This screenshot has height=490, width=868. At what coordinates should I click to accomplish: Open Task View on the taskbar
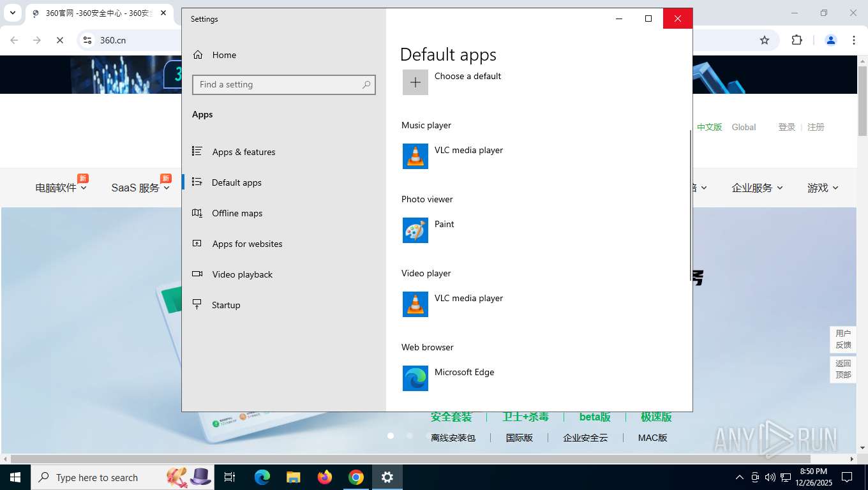pos(230,477)
